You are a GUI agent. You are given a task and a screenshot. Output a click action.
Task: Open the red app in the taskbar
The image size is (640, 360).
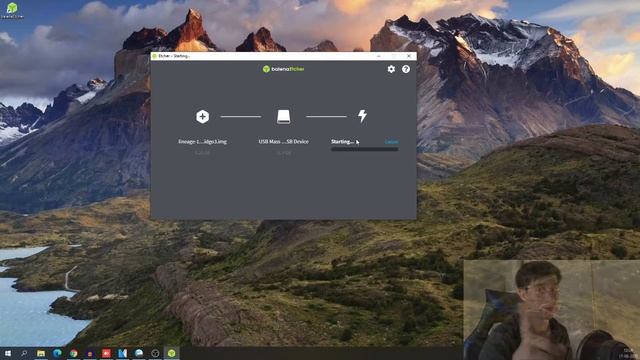[106, 353]
